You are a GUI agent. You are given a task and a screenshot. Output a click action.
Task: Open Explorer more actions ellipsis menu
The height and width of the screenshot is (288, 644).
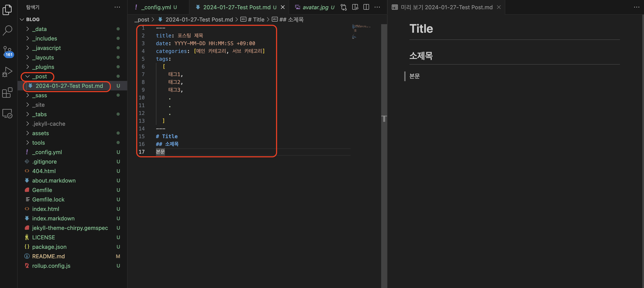pyautogui.click(x=117, y=7)
